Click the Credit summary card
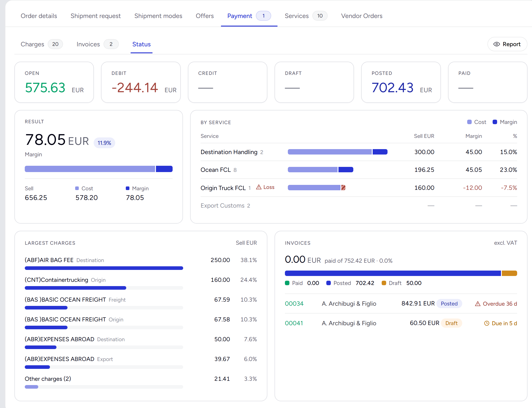532x408 pixels. 228,82
